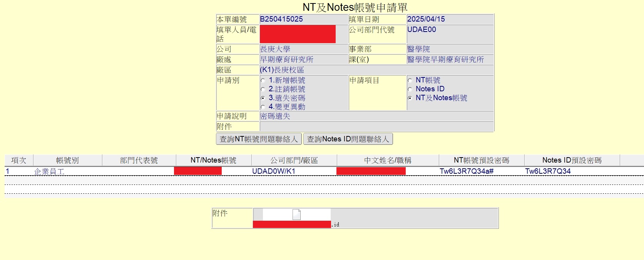Screen dimensions: 644x260
Task: Select the 2.註銷帳號 radio option
Action: coord(263,89)
